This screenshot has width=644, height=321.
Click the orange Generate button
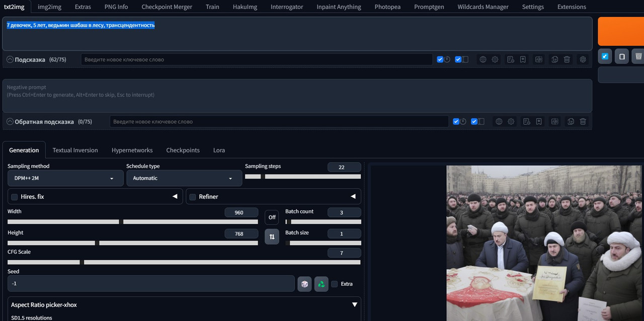click(621, 31)
